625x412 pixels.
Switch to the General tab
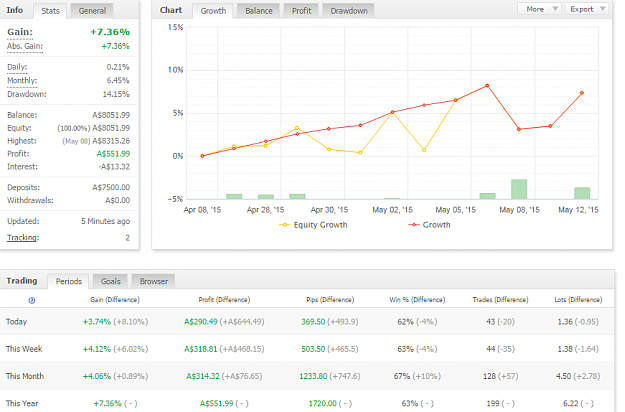click(x=92, y=11)
